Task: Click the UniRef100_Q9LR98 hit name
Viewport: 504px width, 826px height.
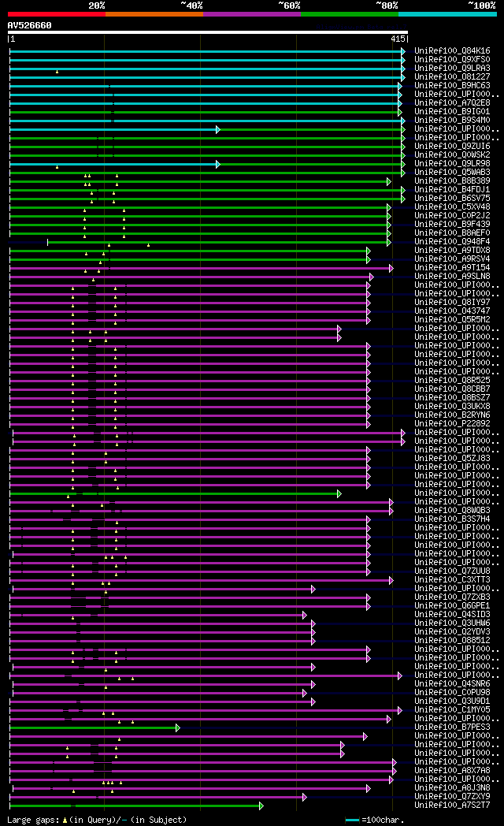Action: (x=452, y=163)
